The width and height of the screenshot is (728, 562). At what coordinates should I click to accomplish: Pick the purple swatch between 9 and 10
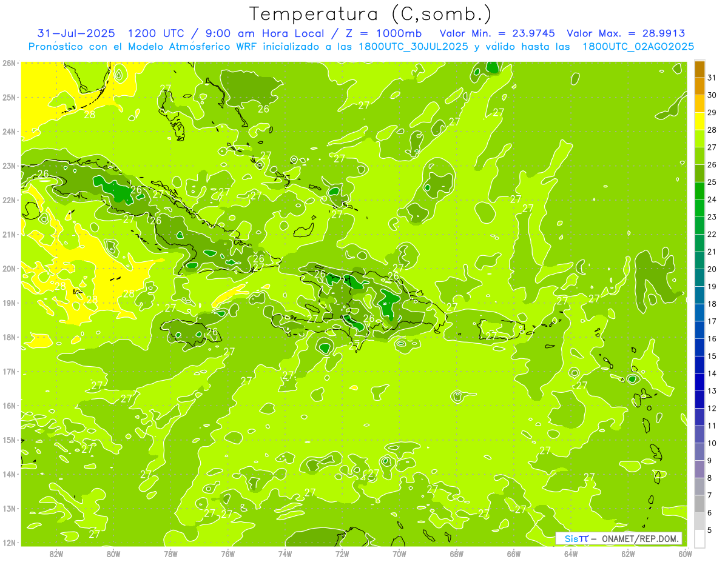click(699, 452)
